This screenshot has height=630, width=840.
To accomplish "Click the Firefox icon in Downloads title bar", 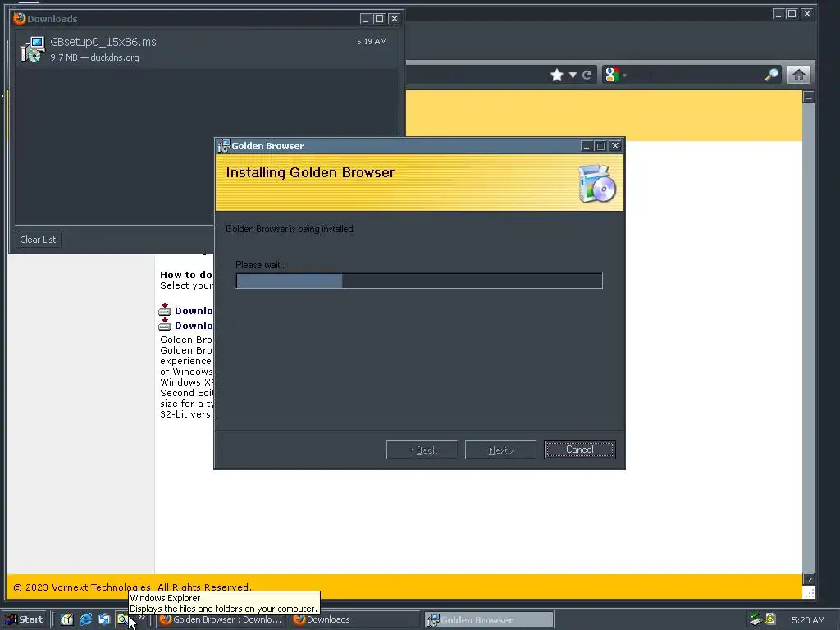I will click(x=20, y=19).
